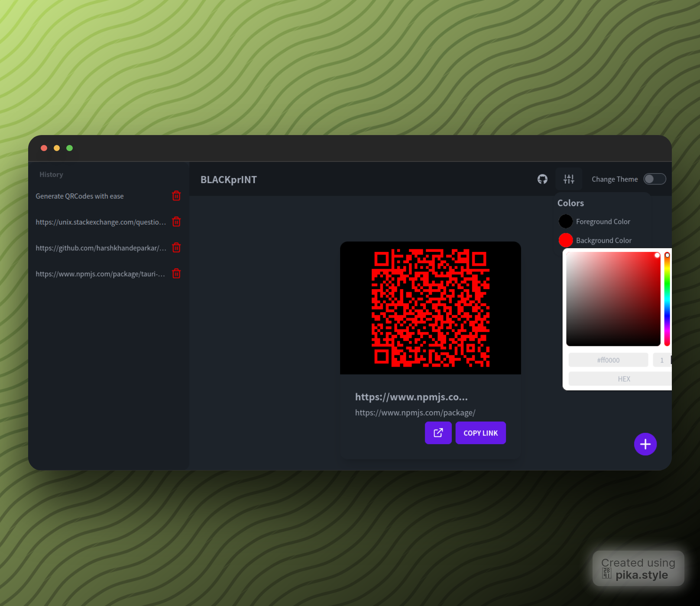Click the 'Foreground Color' label

point(603,222)
